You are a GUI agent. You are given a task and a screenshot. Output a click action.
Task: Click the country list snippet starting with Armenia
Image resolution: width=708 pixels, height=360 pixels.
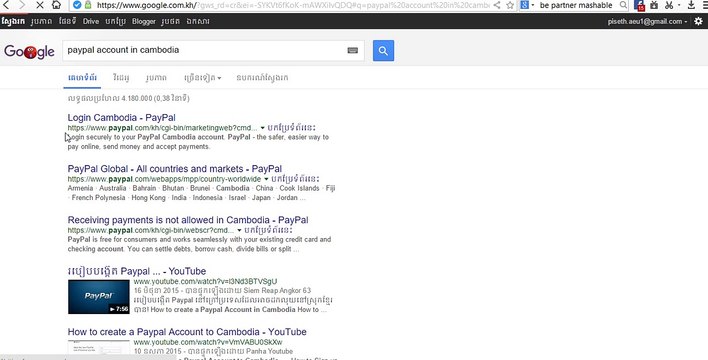(201, 193)
